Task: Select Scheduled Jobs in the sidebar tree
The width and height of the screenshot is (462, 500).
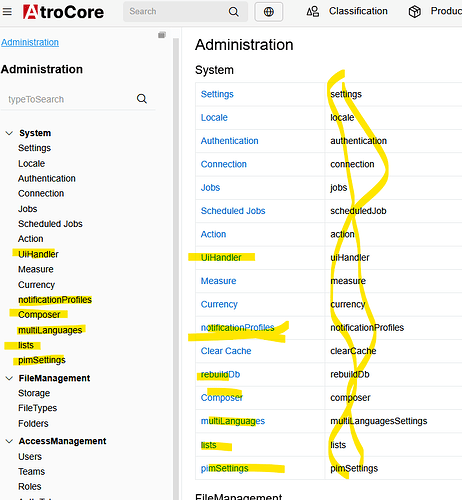Action: click(x=50, y=224)
